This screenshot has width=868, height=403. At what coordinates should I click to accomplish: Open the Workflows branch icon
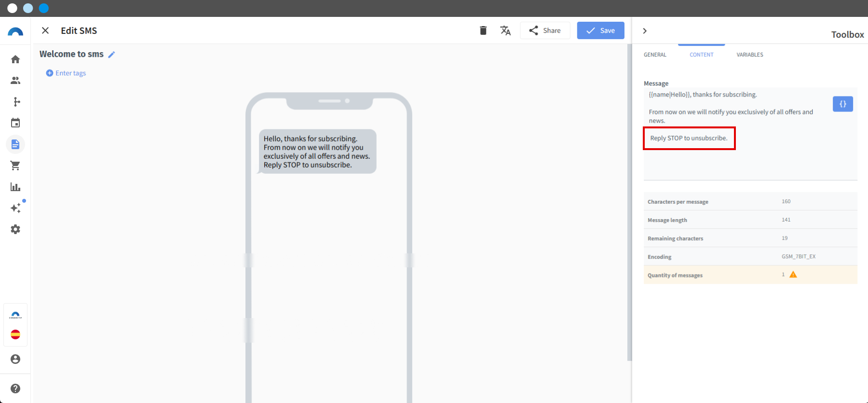click(x=17, y=102)
